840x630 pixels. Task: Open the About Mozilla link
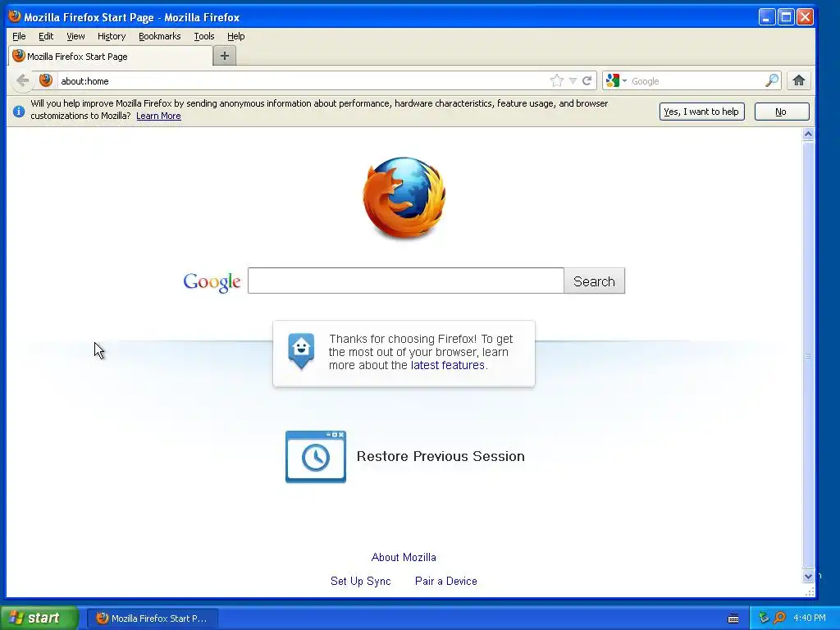(404, 557)
